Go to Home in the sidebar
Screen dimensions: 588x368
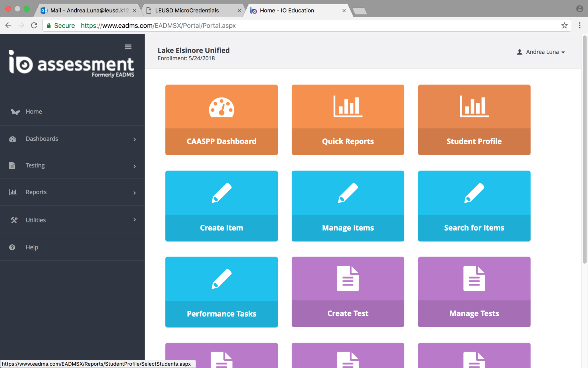34,112
